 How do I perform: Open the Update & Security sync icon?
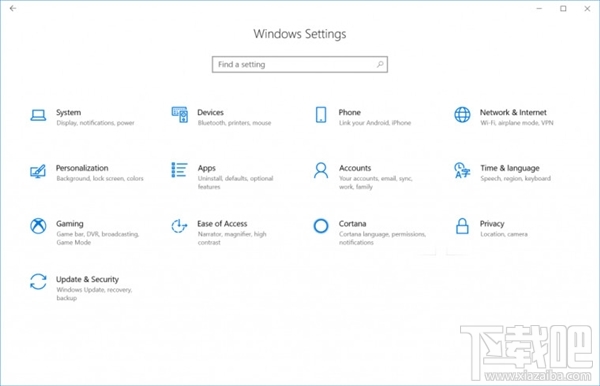coord(38,282)
